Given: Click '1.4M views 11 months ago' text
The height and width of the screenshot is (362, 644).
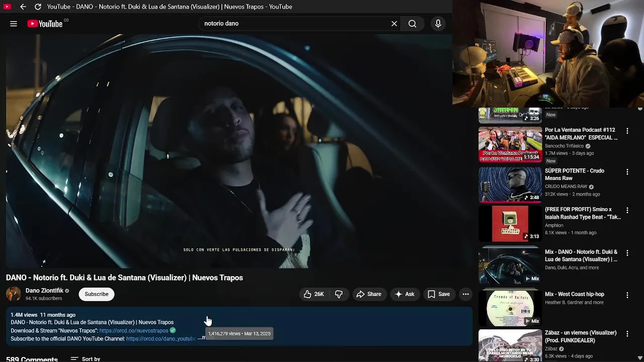Looking at the screenshot, I should pyautogui.click(x=43, y=315).
